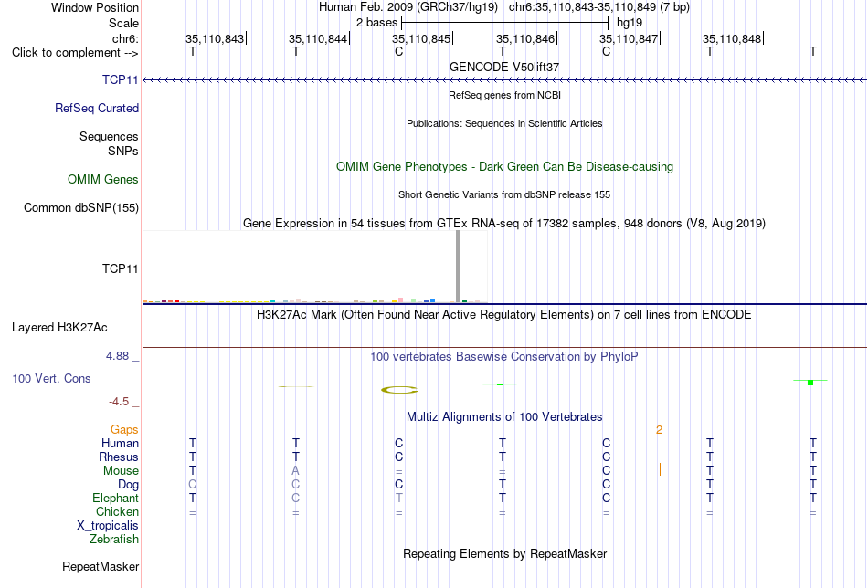Image resolution: width=868 pixels, height=588 pixels.
Task: Click the Window Position label
Action: 95,7
